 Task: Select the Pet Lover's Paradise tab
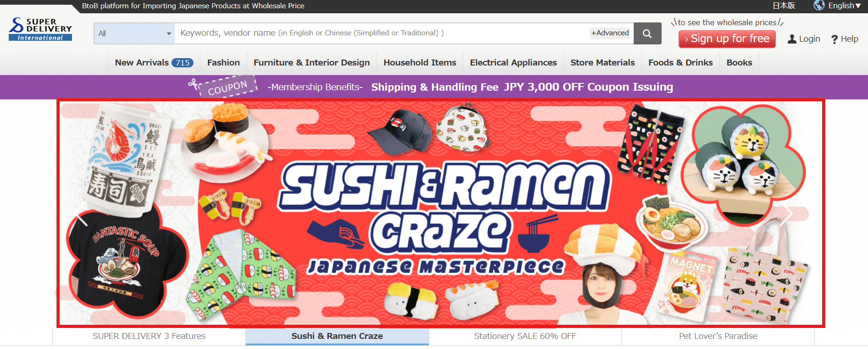tap(718, 336)
